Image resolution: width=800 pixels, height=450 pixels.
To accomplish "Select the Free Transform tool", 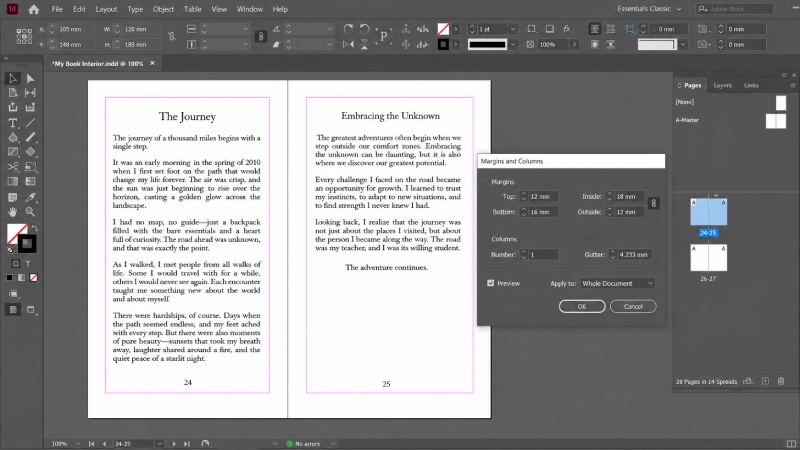I will (x=30, y=167).
